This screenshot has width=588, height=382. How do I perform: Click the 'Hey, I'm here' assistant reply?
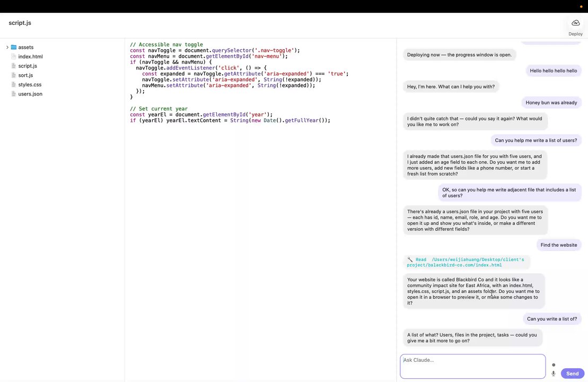451,86
